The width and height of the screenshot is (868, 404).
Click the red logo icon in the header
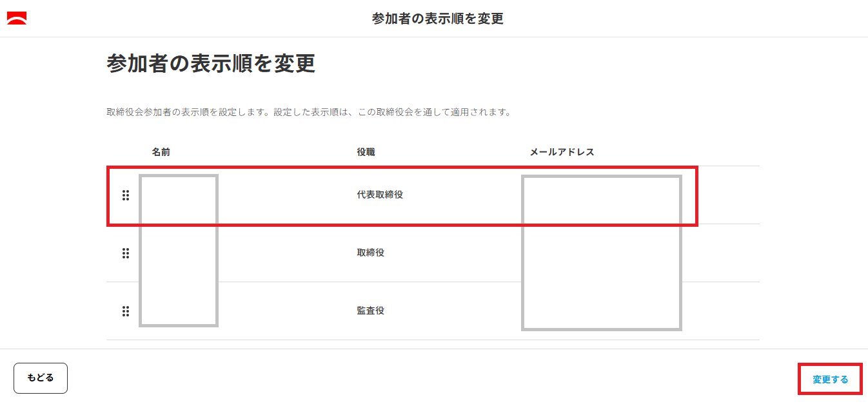17,18
